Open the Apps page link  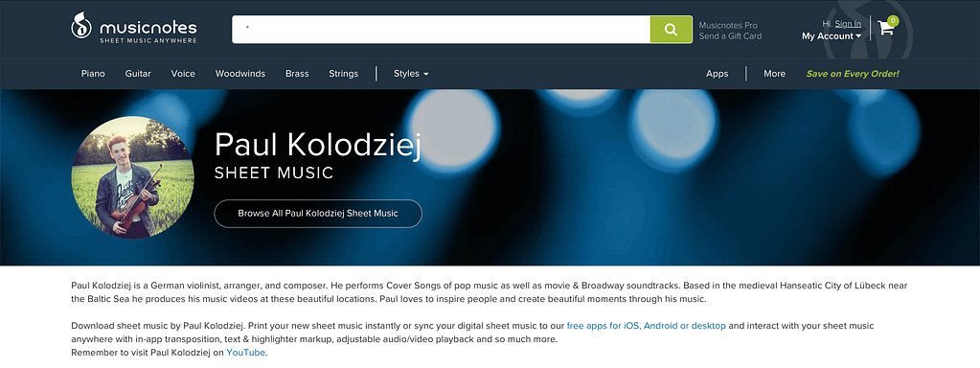[718, 74]
